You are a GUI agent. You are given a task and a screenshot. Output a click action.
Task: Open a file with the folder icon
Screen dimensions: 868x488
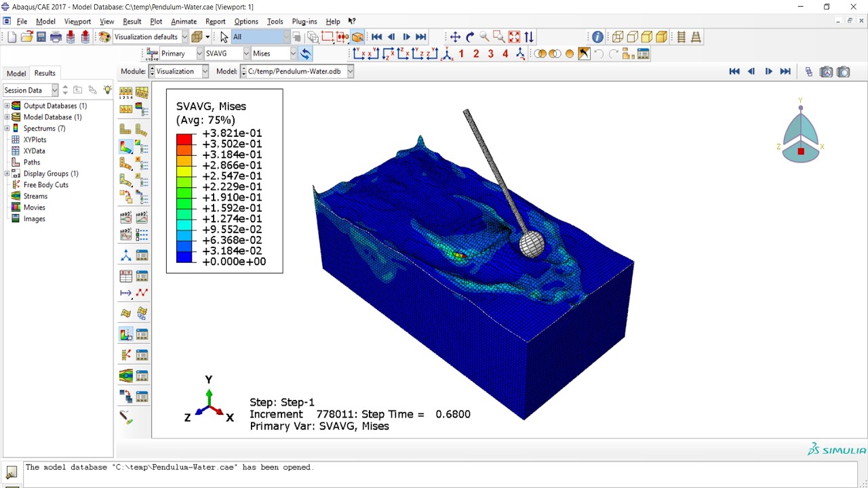click(26, 37)
